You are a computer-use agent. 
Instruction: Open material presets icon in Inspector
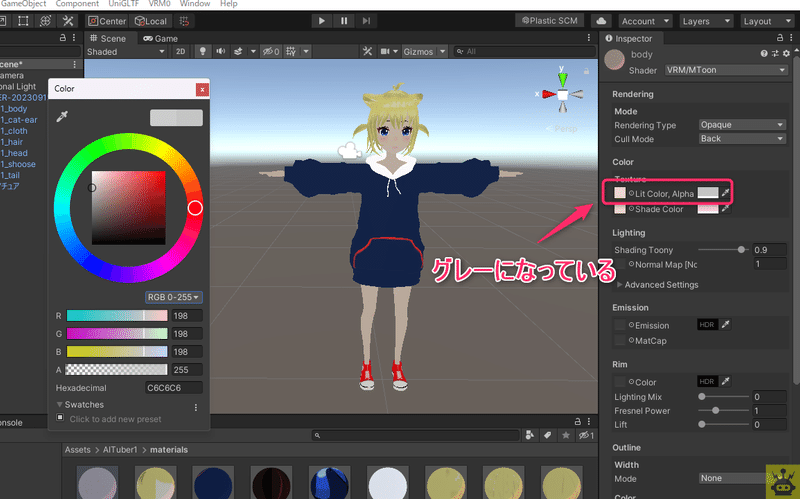[x=775, y=54]
